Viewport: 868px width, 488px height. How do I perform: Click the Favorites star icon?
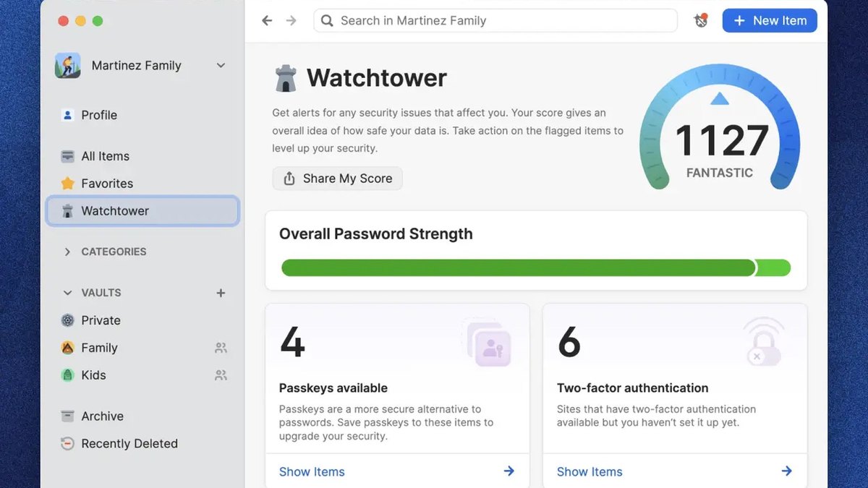click(x=68, y=184)
